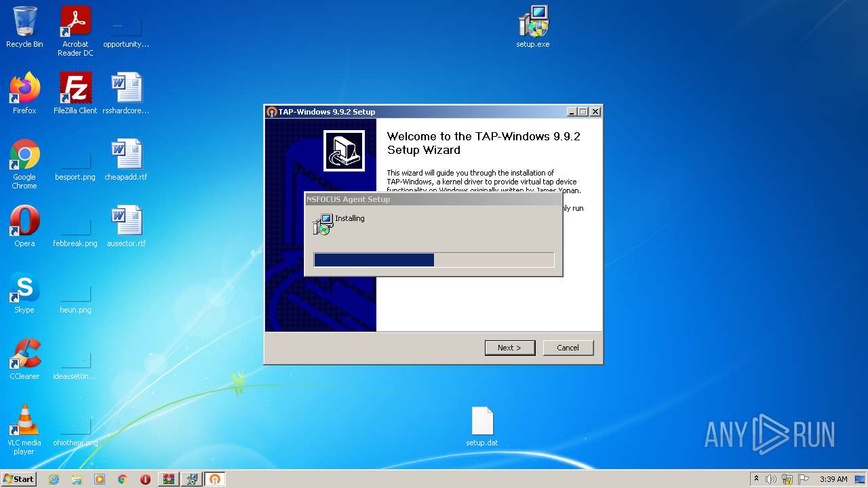Switch to the TAP-Windows taskbar item
The width and height of the screenshot is (868, 488).
tap(215, 479)
